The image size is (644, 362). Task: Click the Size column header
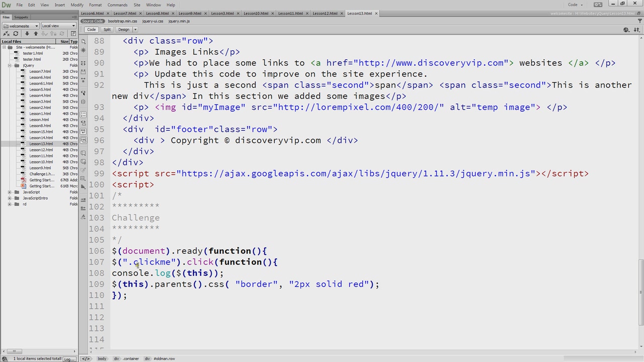64,41
